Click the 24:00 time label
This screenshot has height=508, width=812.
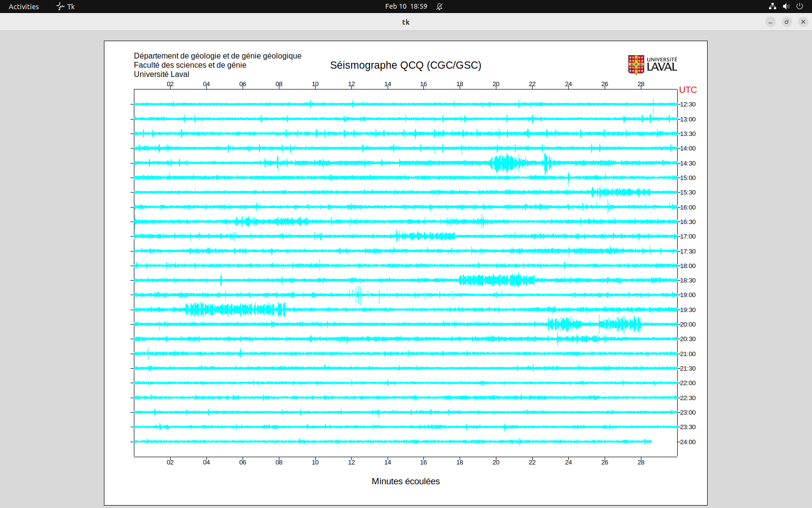coord(688,442)
